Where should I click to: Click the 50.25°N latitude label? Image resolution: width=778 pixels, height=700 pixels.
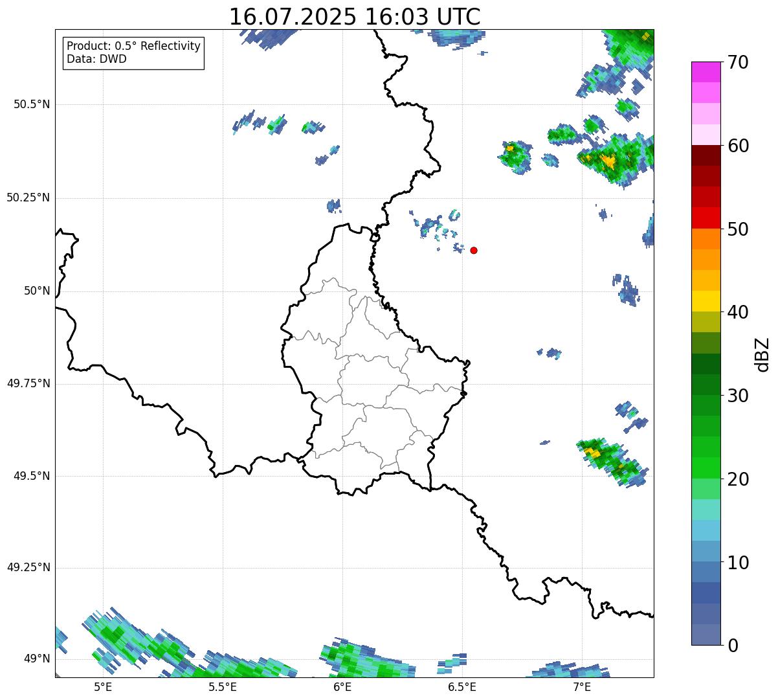[28, 198]
